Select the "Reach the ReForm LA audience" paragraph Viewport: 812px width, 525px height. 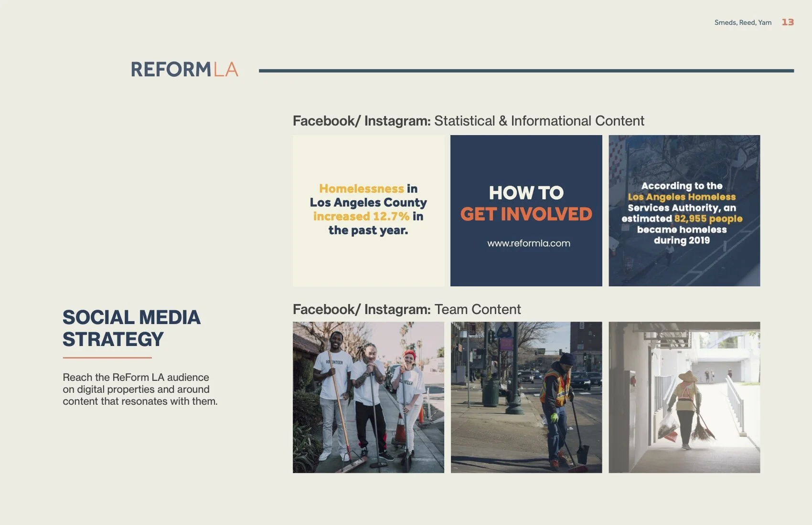(x=140, y=389)
